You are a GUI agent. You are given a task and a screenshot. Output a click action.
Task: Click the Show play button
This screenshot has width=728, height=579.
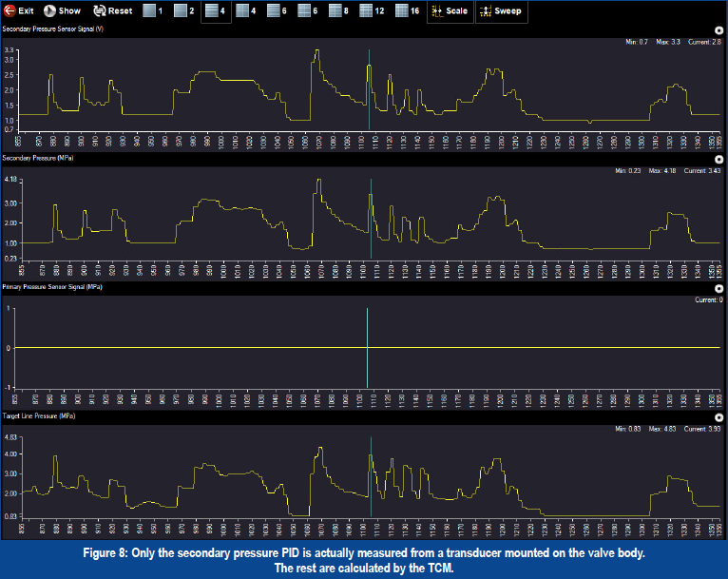click(49, 10)
